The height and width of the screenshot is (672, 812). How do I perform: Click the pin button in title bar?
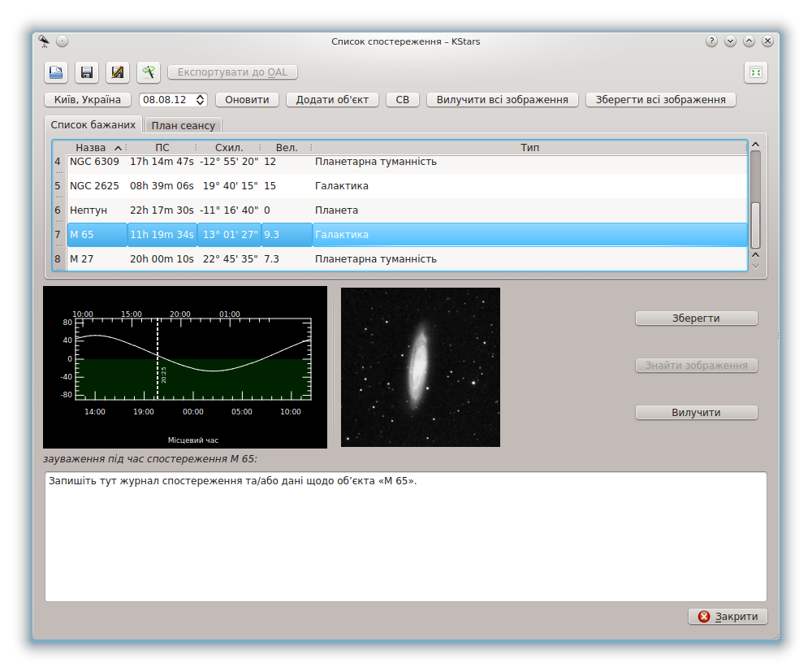[63, 41]
